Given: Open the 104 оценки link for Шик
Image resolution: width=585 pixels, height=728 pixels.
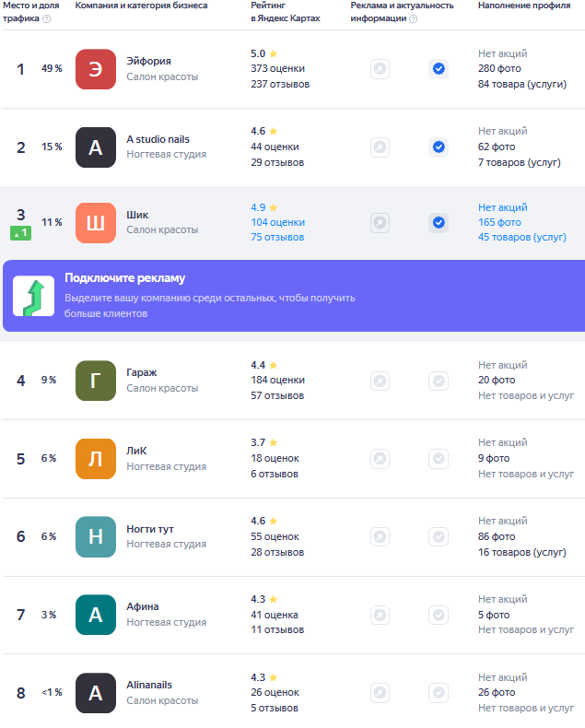Looking at the screenshot, I should 277,222.
